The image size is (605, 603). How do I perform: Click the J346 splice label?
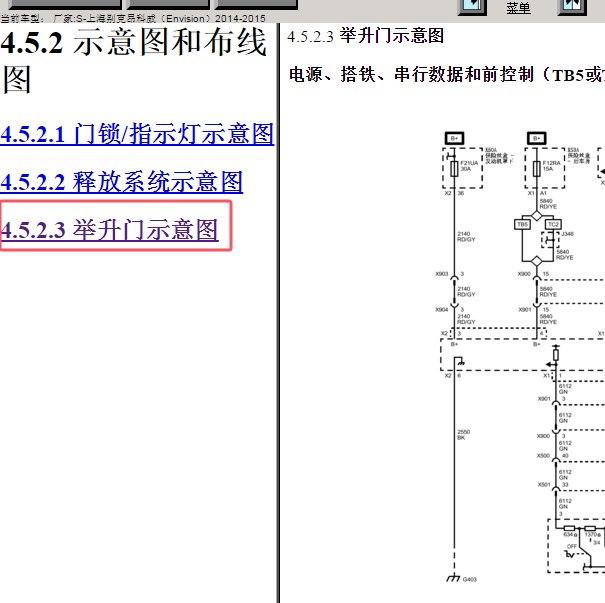pos(567,234)
